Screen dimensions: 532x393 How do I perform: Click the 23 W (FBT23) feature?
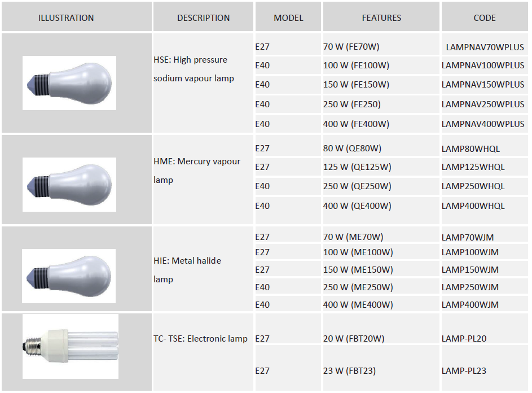point(349,371)
